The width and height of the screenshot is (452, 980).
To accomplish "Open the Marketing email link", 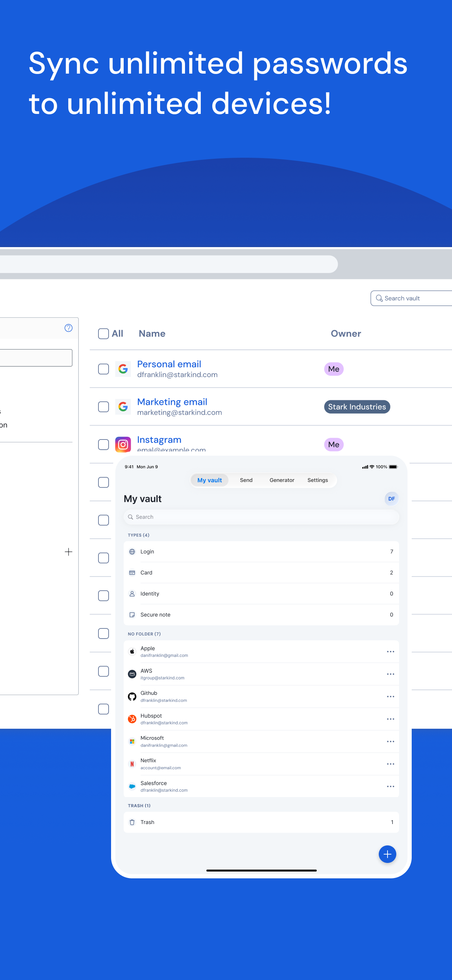I will tap(172, 402).
